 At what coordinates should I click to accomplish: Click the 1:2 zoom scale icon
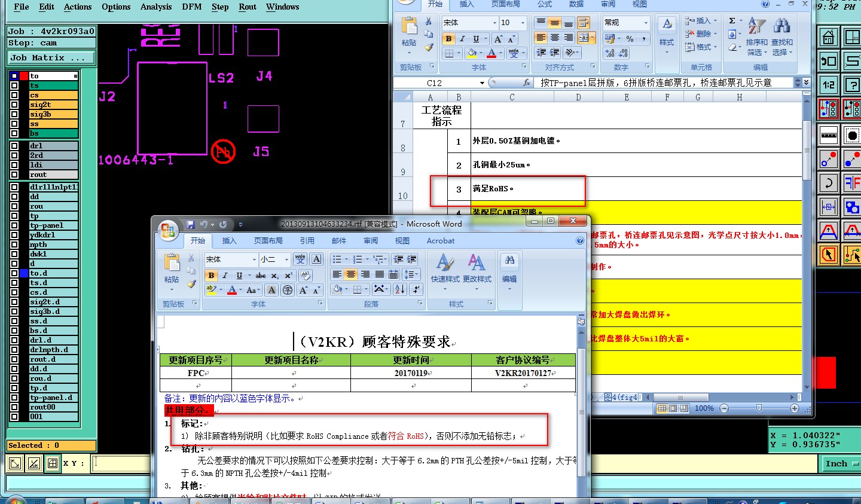tap(829, 85)
